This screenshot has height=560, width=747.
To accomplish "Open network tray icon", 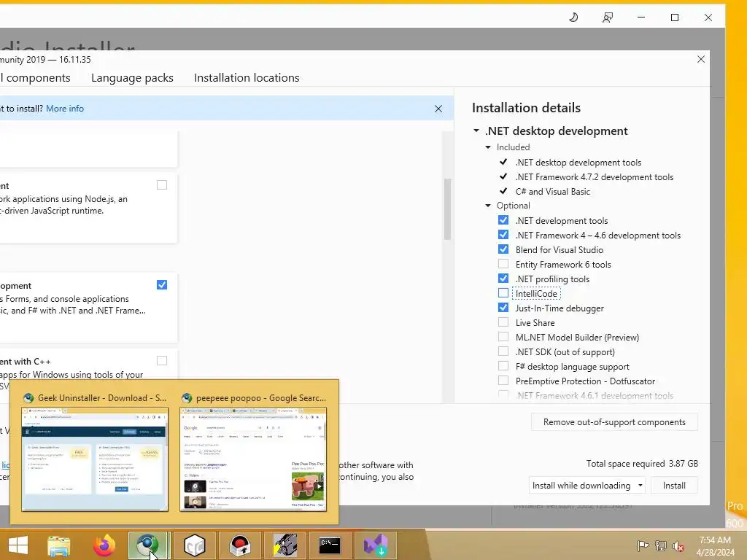I will (661, 545).
